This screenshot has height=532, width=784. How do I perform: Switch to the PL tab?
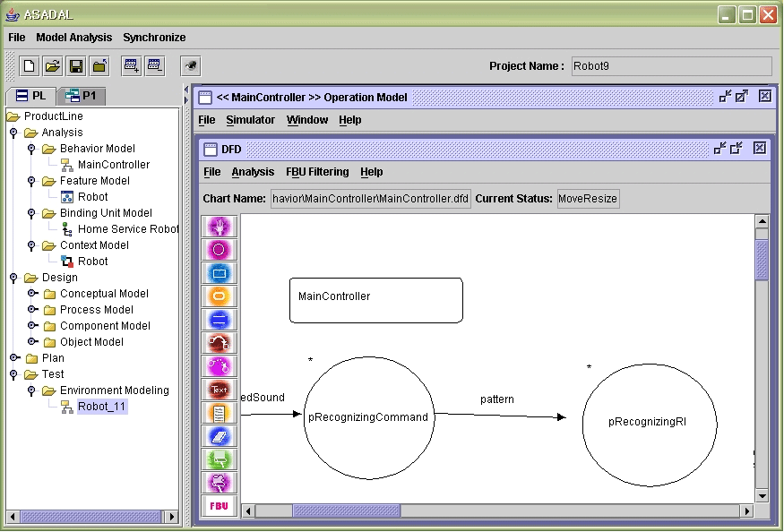coord(30,96)
